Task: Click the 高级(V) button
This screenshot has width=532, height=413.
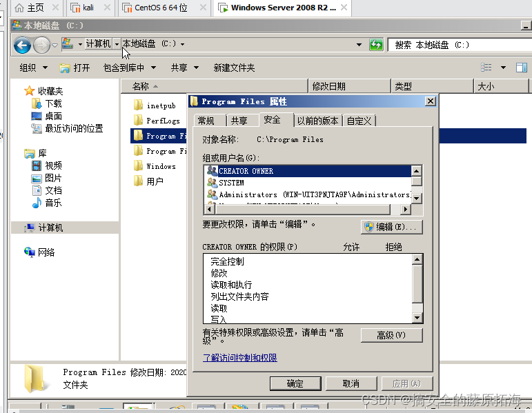Action: tap(392, 335)
